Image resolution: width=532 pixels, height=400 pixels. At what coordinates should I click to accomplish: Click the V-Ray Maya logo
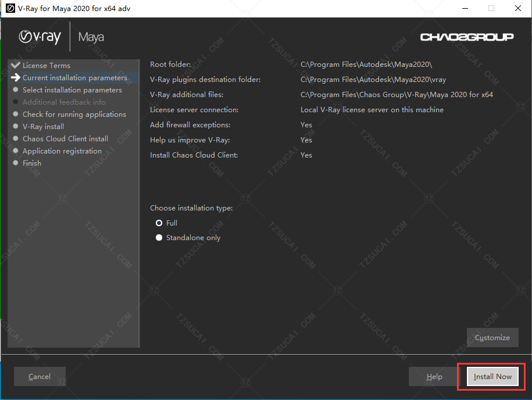(62, 37)
